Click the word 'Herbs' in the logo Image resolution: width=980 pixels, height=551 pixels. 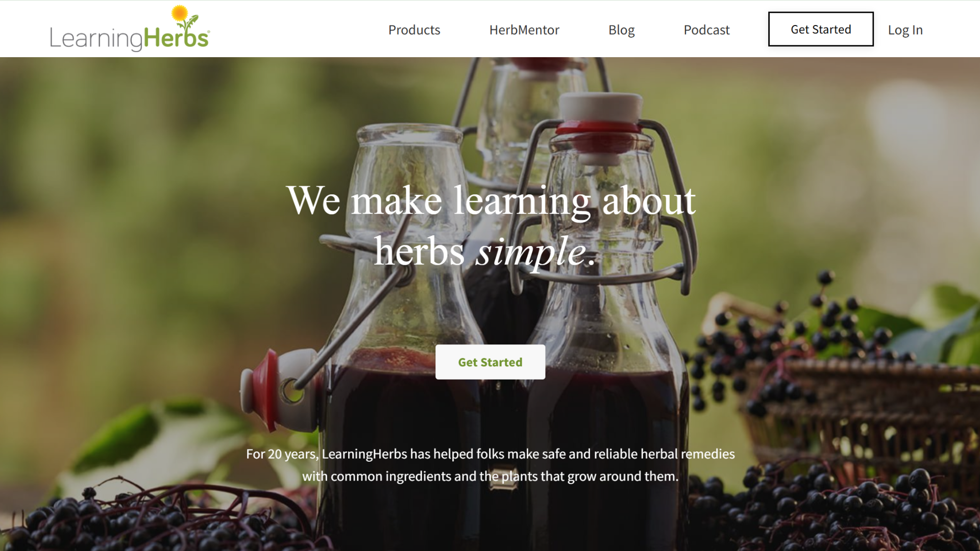tap(176, 38)
